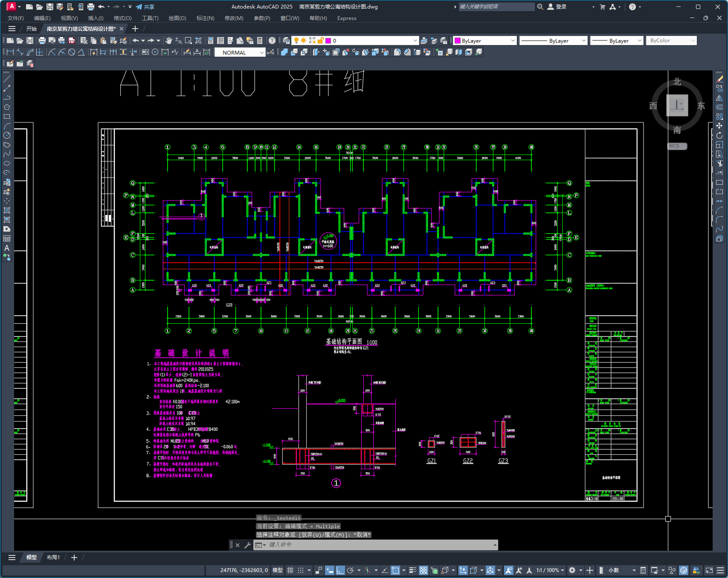
Task: Select the Mirror tool in the modify toolbar
Action: [719, 98]
